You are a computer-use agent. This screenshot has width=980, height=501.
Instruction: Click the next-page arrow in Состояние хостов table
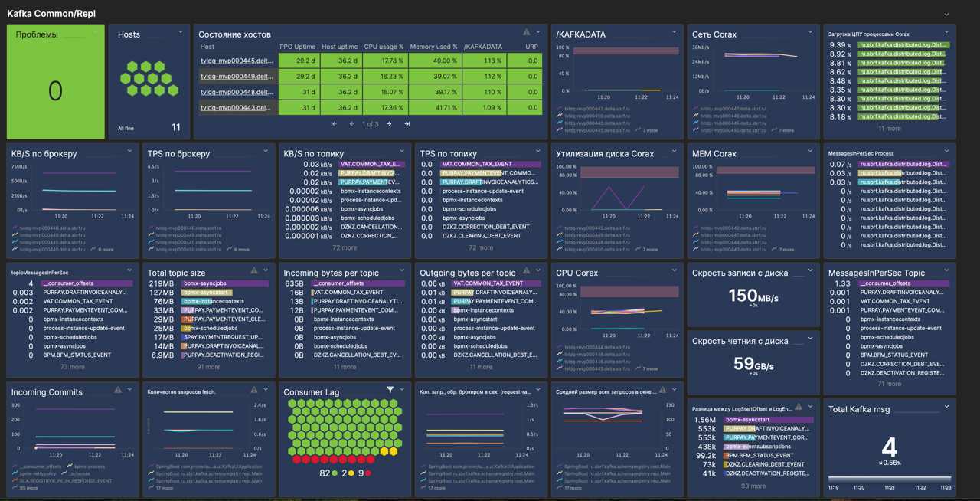390,123
